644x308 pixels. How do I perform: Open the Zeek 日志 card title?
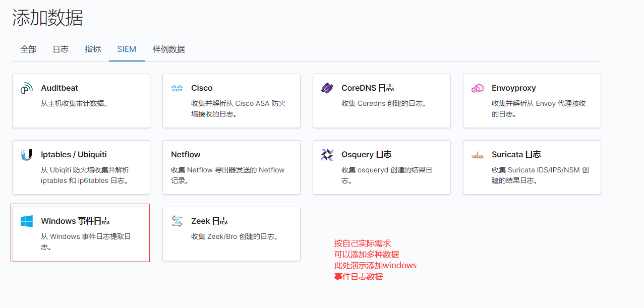pos(209,221)
